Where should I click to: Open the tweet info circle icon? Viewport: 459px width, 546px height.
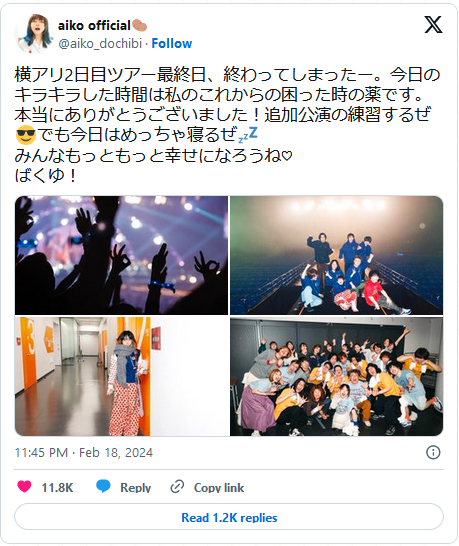tap(433, 452)
